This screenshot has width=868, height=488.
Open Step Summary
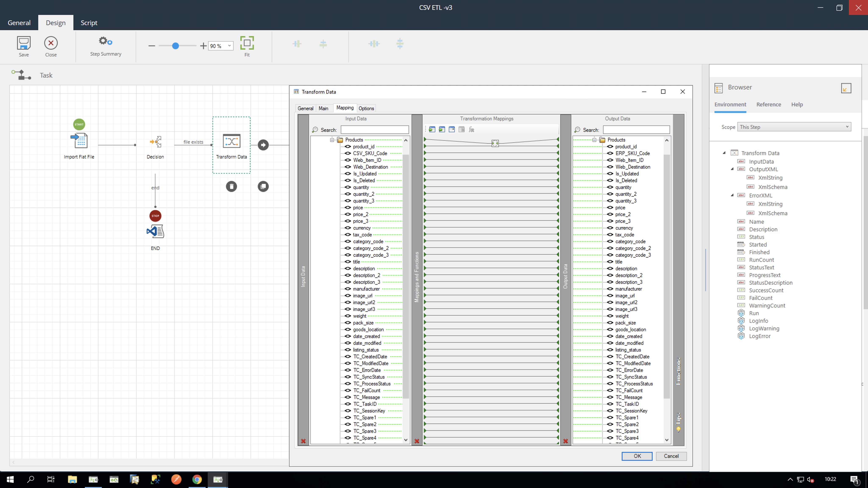(106, 46)
